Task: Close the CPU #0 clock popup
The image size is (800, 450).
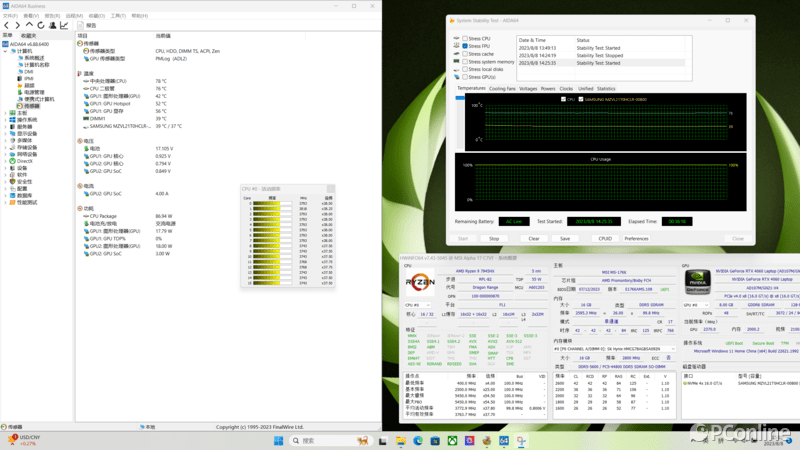Action: click(331, 189)
